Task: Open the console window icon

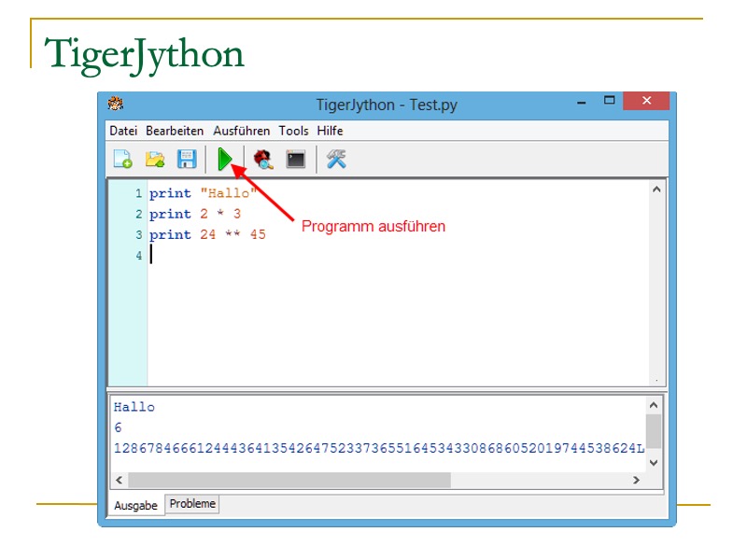Action: tap(295, 159)
